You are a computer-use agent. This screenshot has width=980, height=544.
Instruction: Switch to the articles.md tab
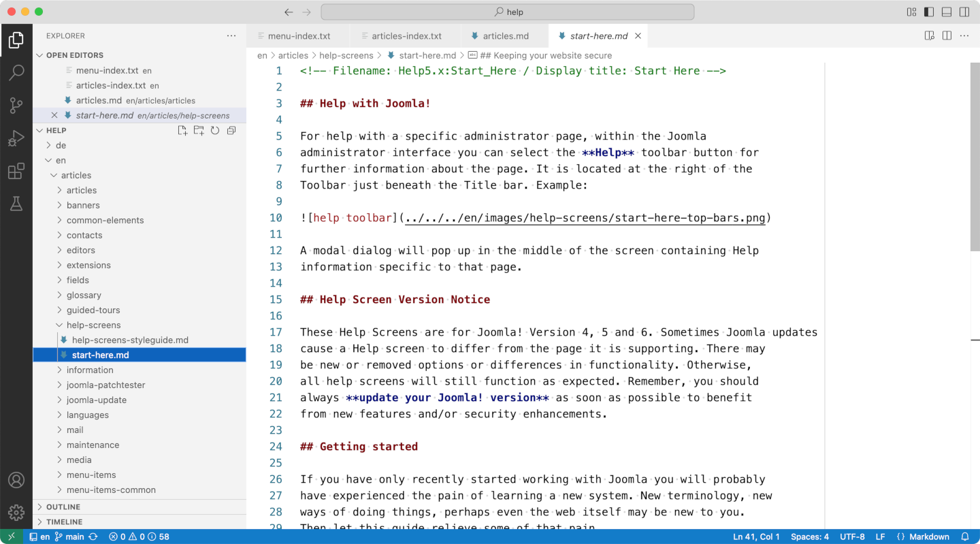click(x=504, y=36)
